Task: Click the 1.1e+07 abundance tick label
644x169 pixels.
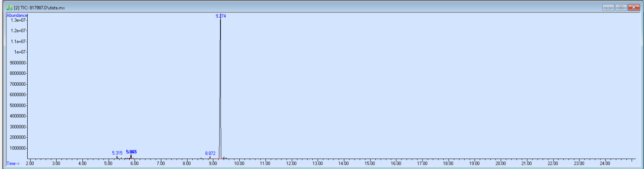Action: pos(18,41)
